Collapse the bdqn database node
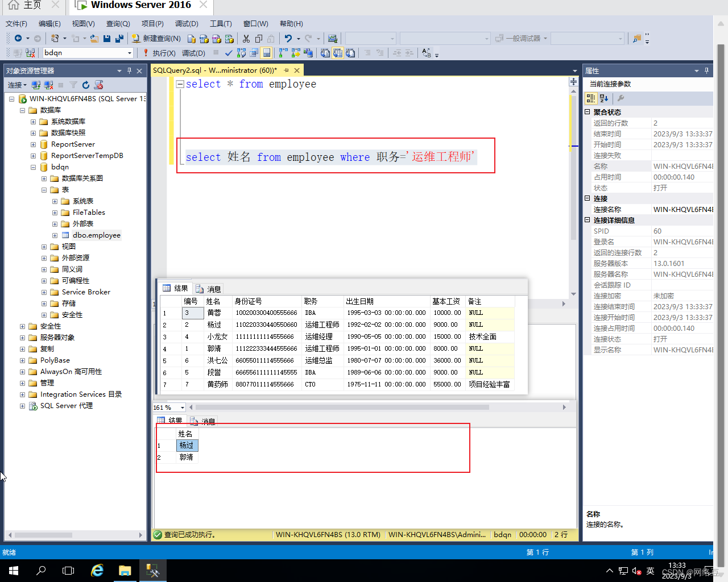This screenshot has height=582, width=728. click(x=33, y=167)
